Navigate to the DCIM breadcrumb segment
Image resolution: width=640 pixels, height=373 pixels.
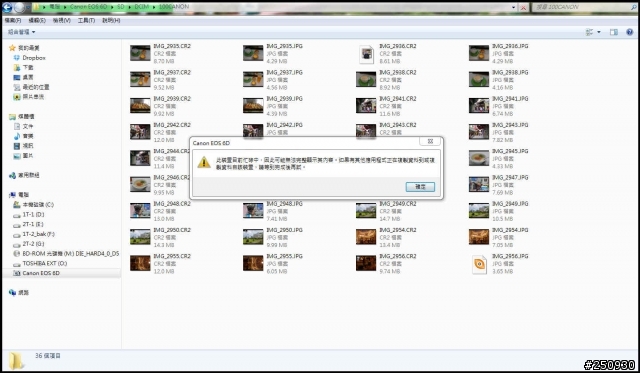pos(142,7)
